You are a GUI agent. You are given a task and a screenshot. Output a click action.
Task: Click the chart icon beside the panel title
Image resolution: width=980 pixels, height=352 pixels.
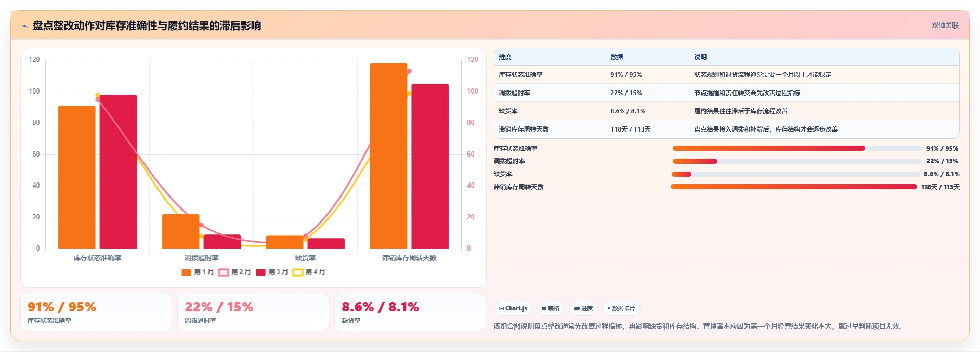24,26
